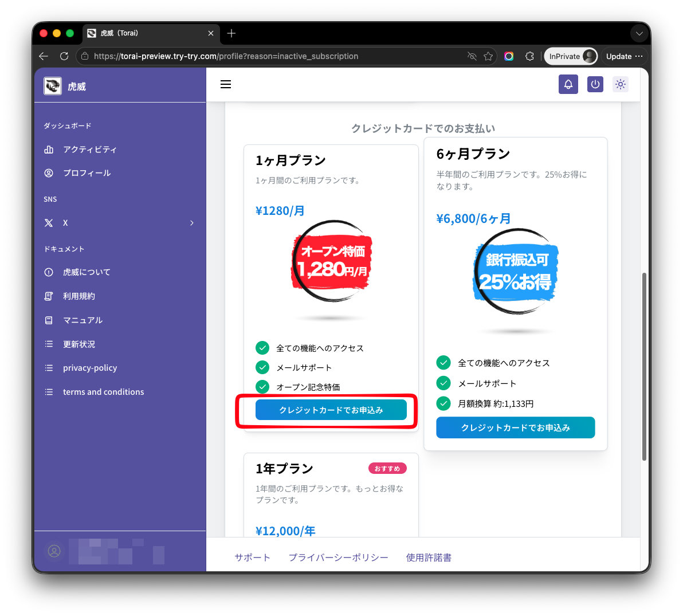Click the 月額換算 約:1,133円 feature text
683x616 pixels.
496,403
